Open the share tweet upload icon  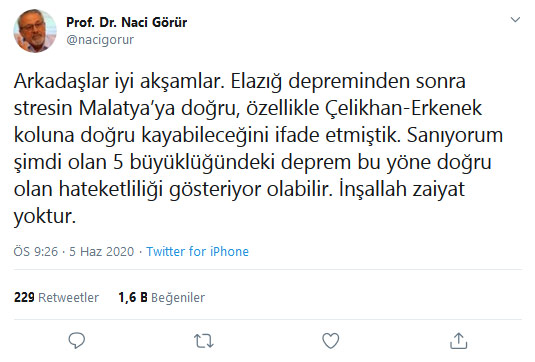click(x=458, y=341)
